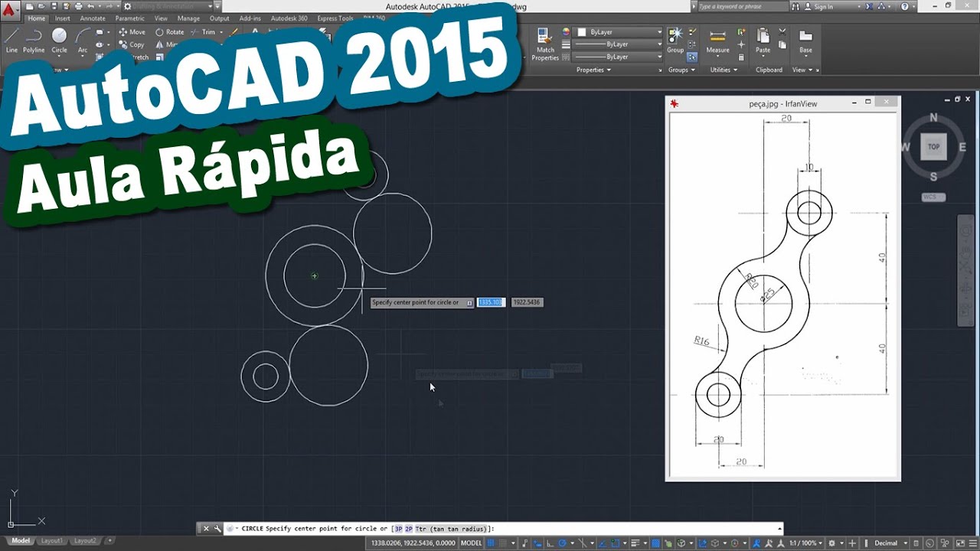Image resolution: width=980 pixels, height=551 pixels.
Task: Activate the Trim command
Action: 204,32
